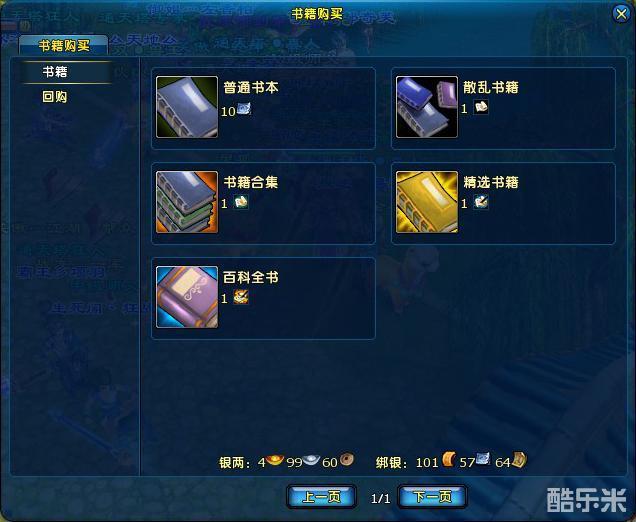
Task: Click the silver ingot currency icon
Action: (311, 460)
